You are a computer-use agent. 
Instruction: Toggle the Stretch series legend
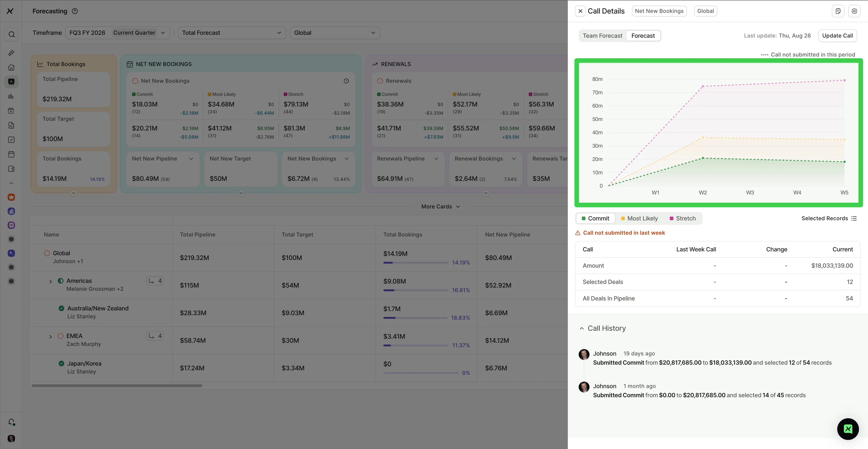pos(682,218)
